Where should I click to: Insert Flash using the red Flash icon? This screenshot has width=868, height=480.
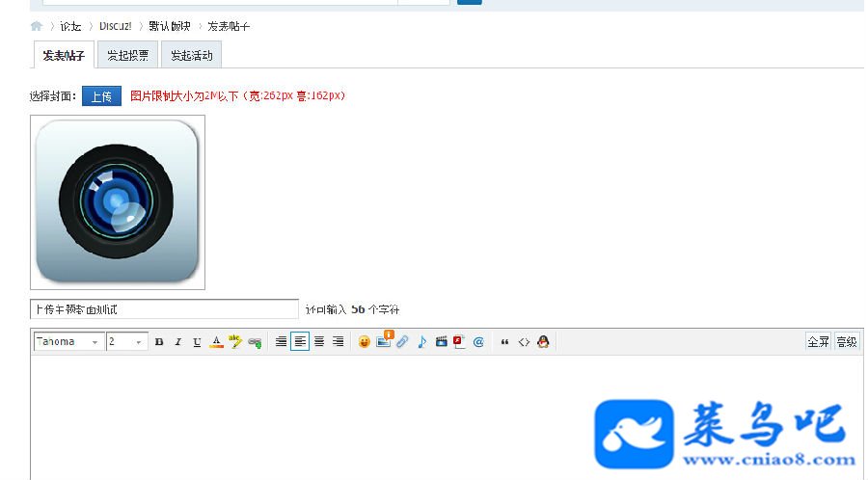(x=459, y=342)
